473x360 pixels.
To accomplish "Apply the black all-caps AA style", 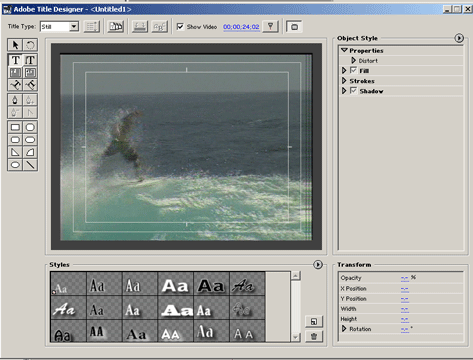I will (x=104, y=331).
